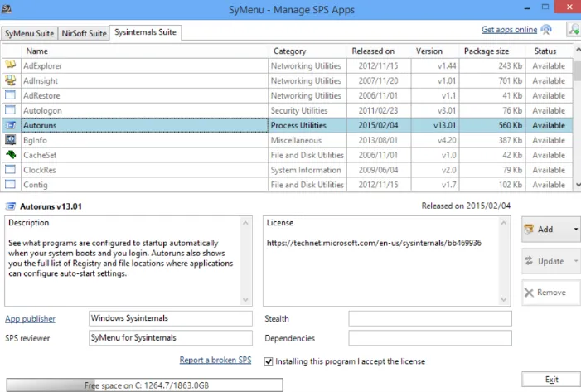Click the AdRestore row icon
581x392 pixels.
pos(11,95)
